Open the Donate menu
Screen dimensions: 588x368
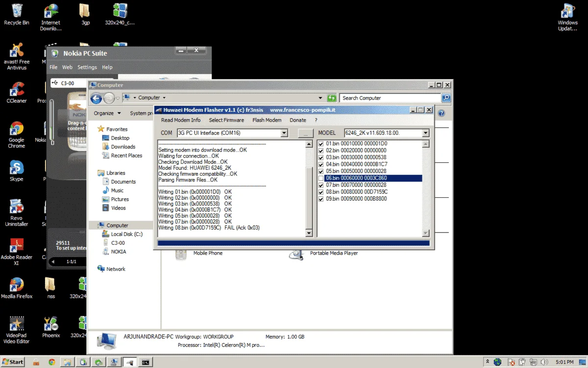tap(298, 120)
